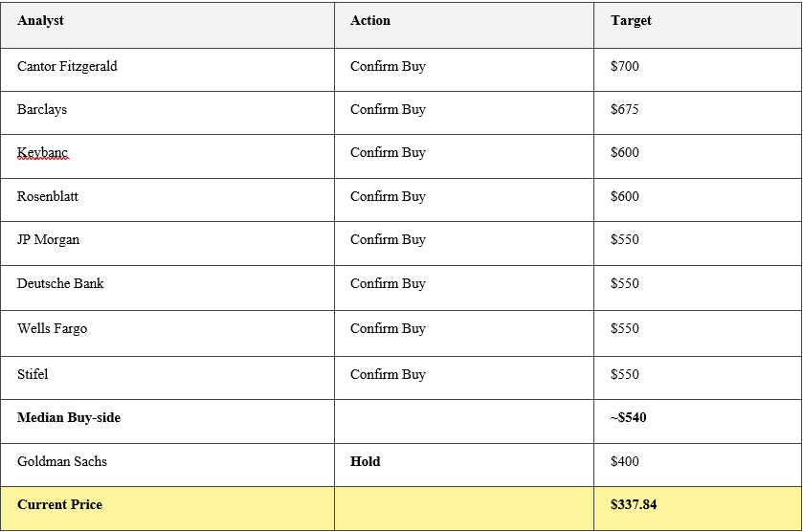Click the $700 target value
The width and height of the screenshot is (803, 532).
(x=625, y=66)
